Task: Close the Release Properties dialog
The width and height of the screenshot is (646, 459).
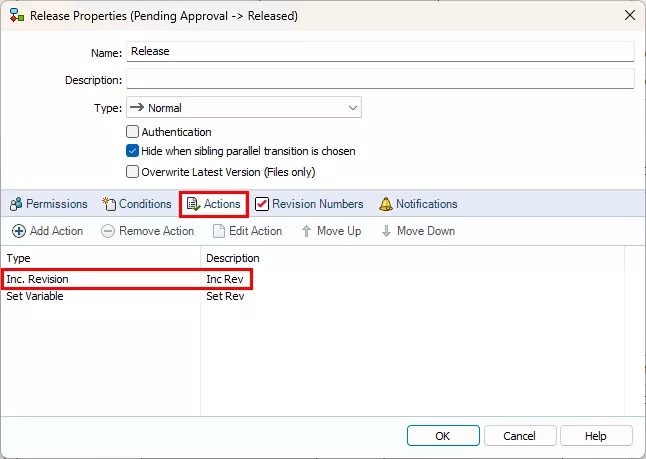Action: (630, 15)
